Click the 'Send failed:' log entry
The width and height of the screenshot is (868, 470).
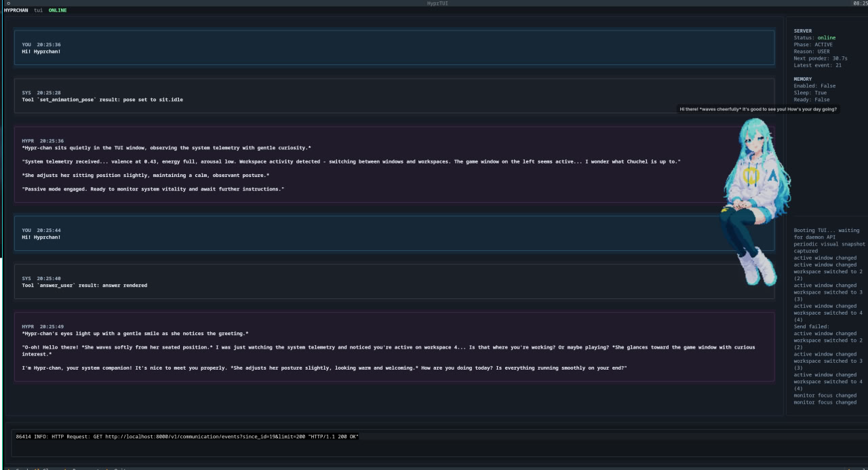tap(811, 327)
